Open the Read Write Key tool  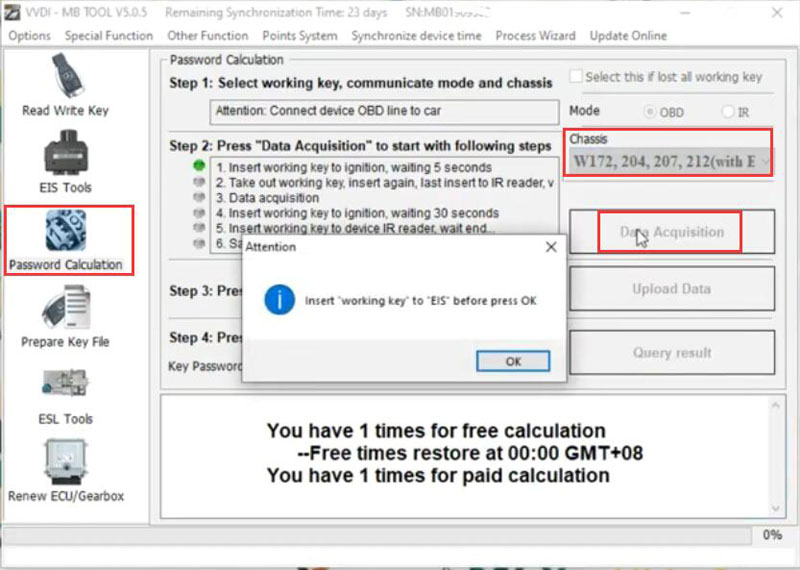[65, 85]
